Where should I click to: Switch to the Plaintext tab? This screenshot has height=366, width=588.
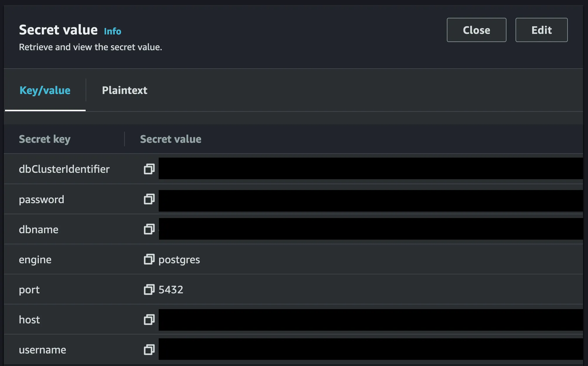[x=124, y=90]
